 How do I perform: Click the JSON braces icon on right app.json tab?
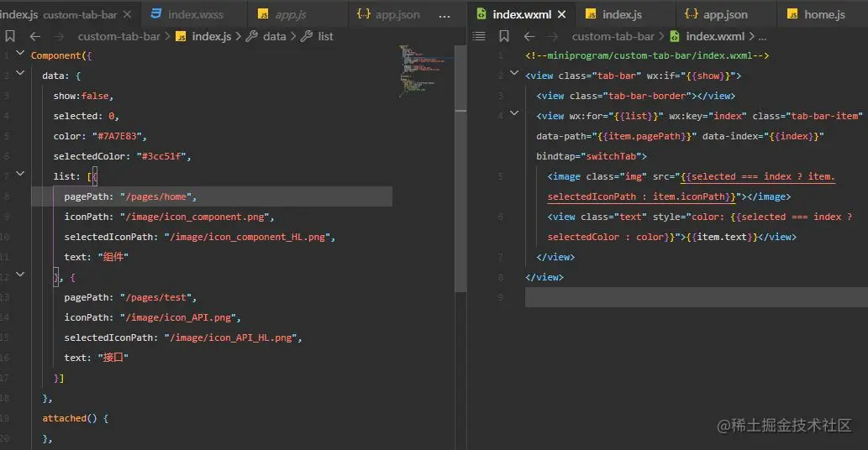pyautogui.click(x=691, y=13)
